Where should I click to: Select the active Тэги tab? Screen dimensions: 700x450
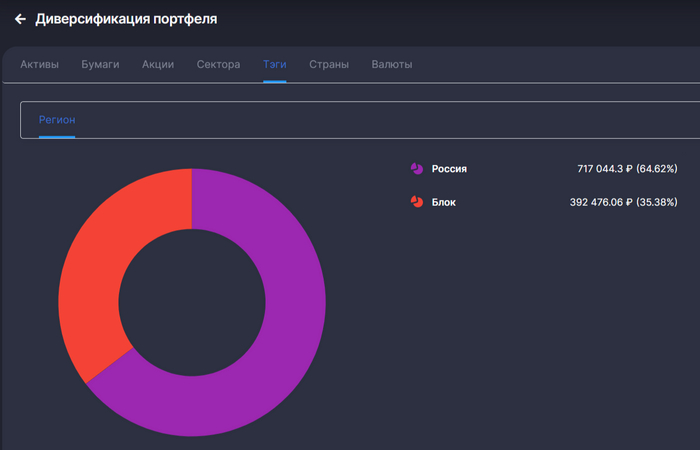point(275,65)
